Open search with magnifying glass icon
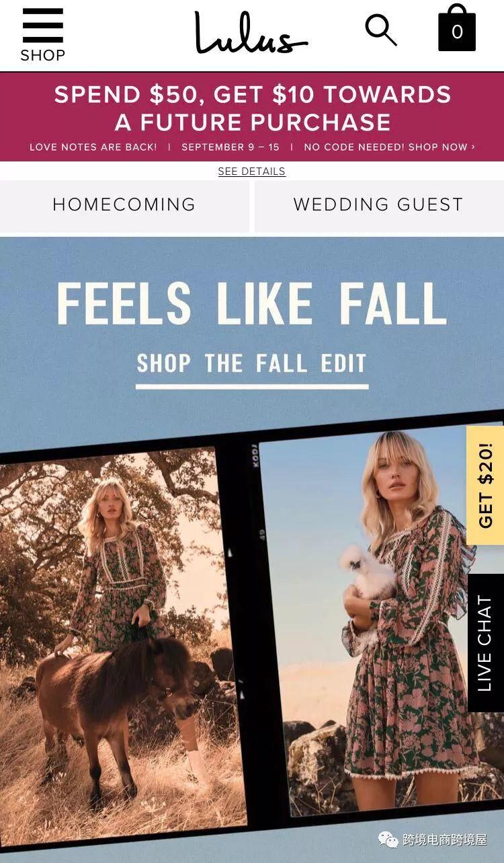This screenshot has height=863, width=504. pos(381,30)
